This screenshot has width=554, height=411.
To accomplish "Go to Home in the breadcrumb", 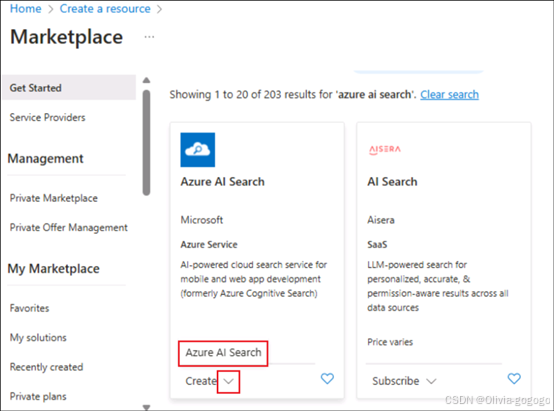I will (x=25, y=8).
